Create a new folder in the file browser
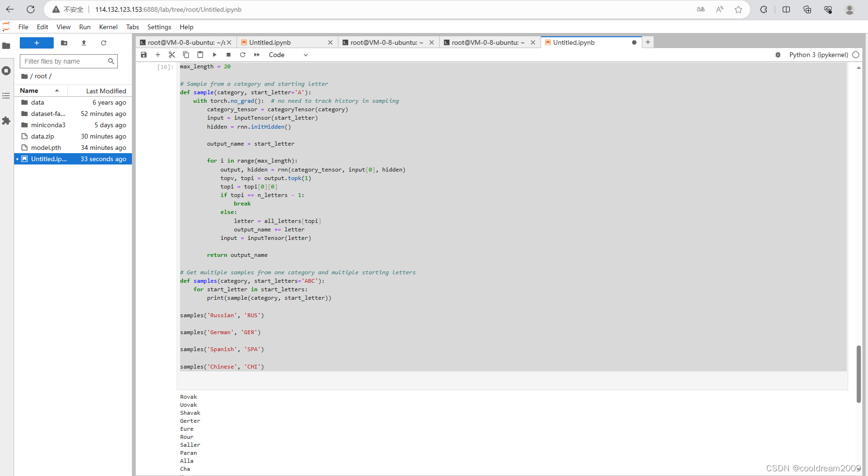Screen dimensions: 868x476 click(64, 43)
